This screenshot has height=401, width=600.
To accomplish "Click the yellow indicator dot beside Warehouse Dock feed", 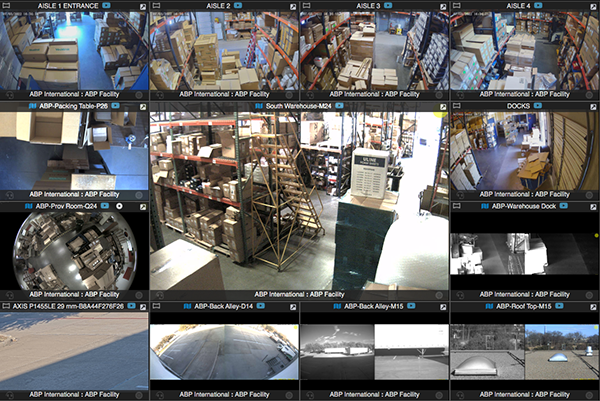I will coord(596,236).
